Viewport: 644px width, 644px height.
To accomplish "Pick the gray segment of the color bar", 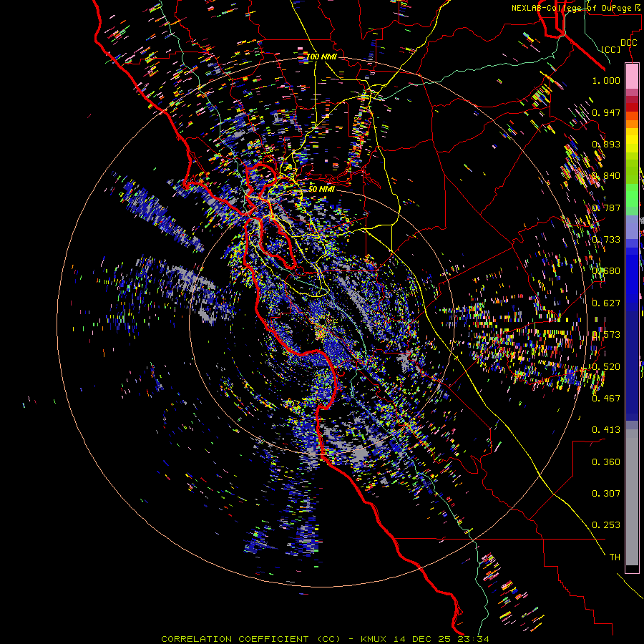I will (x=632, y=497).
